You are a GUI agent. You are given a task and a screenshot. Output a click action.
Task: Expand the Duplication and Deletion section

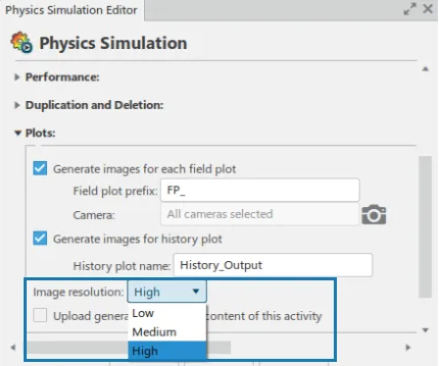(17, 105)
